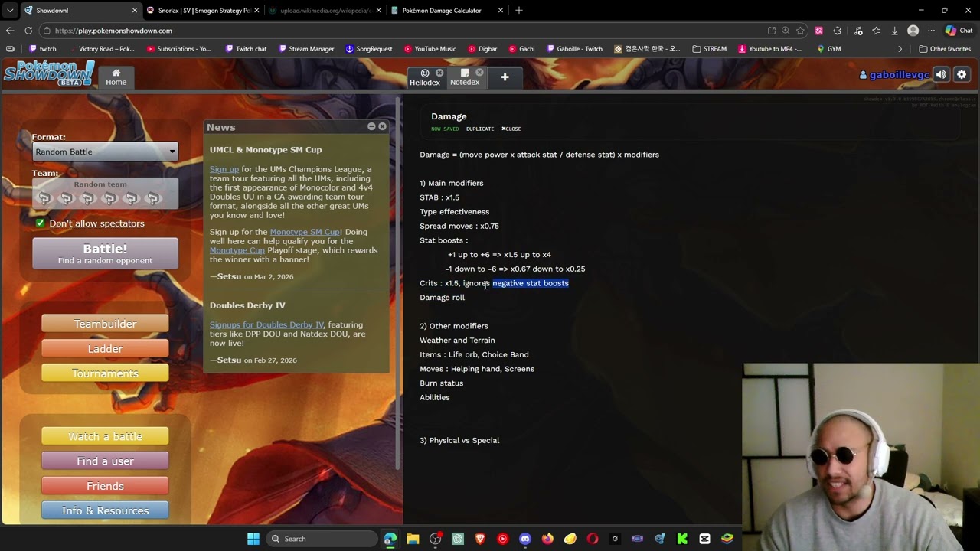Open the browser profile avatar
The image size is (980, 551).
coord(913,31)
